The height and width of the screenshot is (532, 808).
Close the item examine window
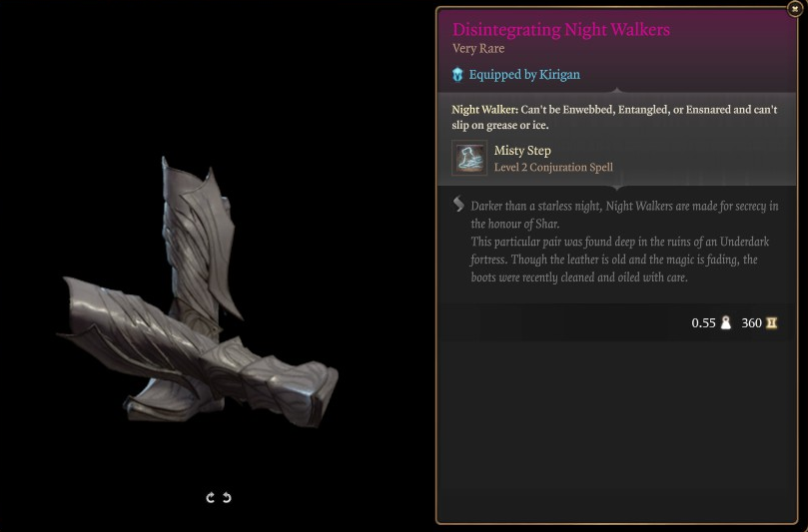[x=795, y=9]
